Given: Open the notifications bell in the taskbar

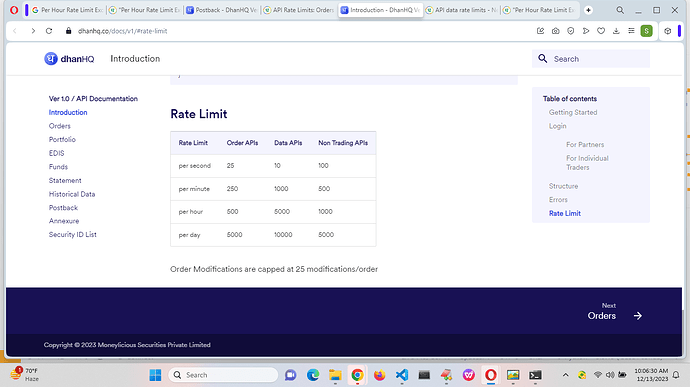Looking at the screenshot, I should click(676, 375).
